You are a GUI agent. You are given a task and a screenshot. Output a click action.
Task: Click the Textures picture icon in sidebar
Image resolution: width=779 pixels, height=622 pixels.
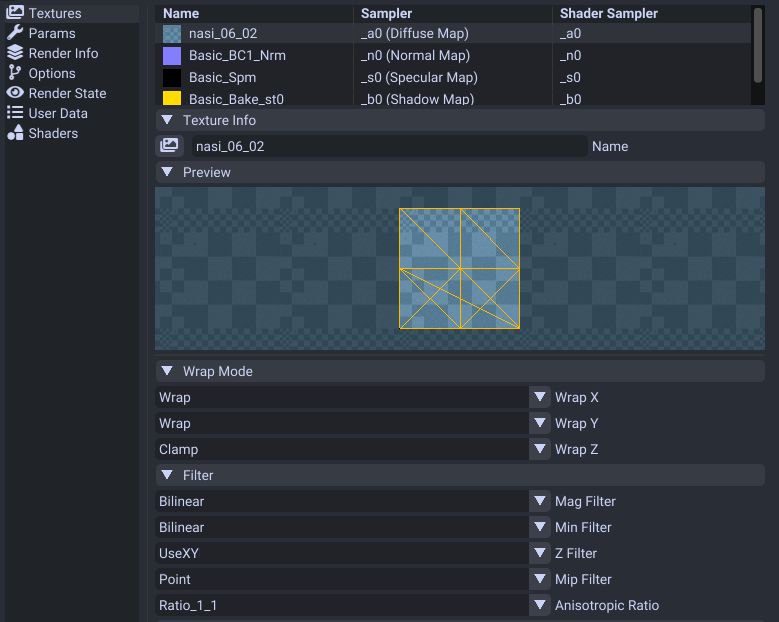pos(15,12)
